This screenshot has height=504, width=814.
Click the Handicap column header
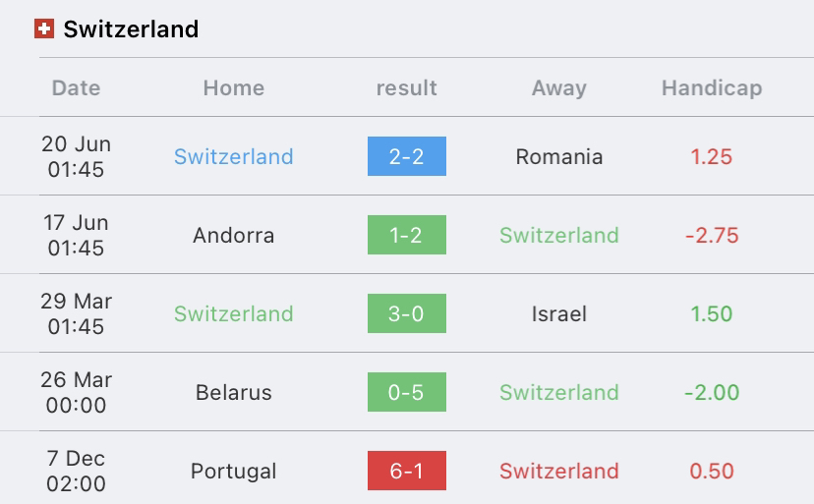(712, 87)
